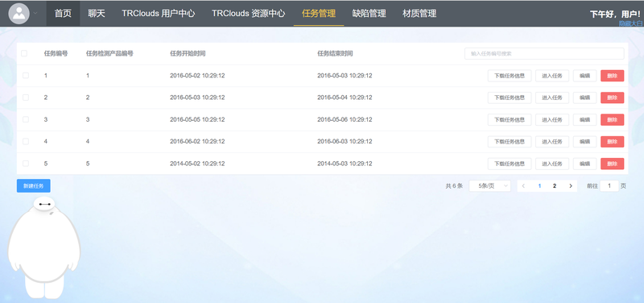The height and width of the screenshot is (303, 644).
Task: Delete task 4 with the 删除 button
Action: (x=613, y=142)
